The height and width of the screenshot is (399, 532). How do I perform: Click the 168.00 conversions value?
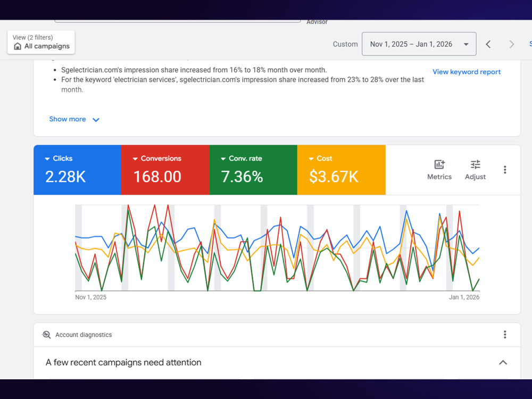157,177
